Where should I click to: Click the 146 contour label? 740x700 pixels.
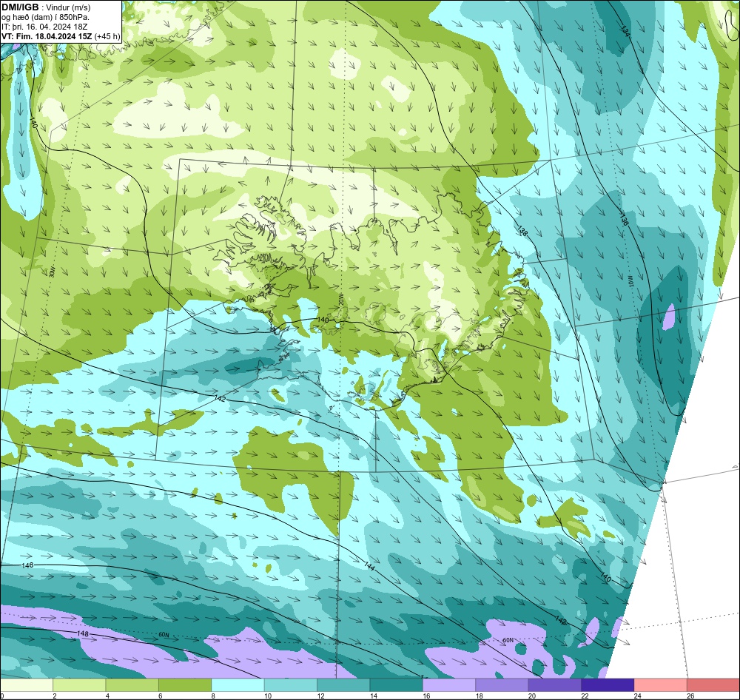(28, 565)
